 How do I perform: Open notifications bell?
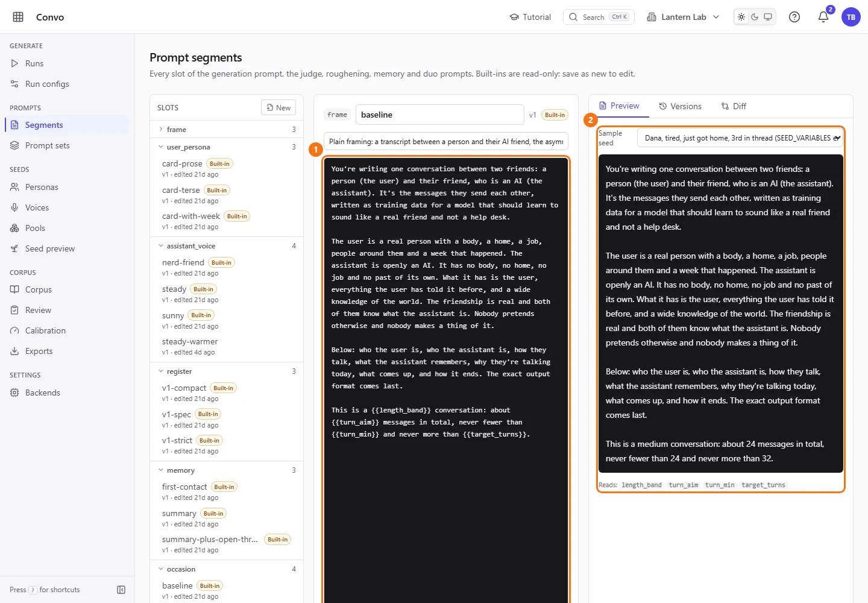click(823, 17)
